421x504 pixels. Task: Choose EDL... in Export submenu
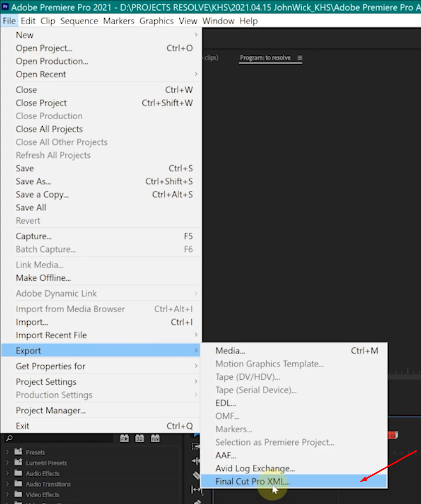[294, 403]
